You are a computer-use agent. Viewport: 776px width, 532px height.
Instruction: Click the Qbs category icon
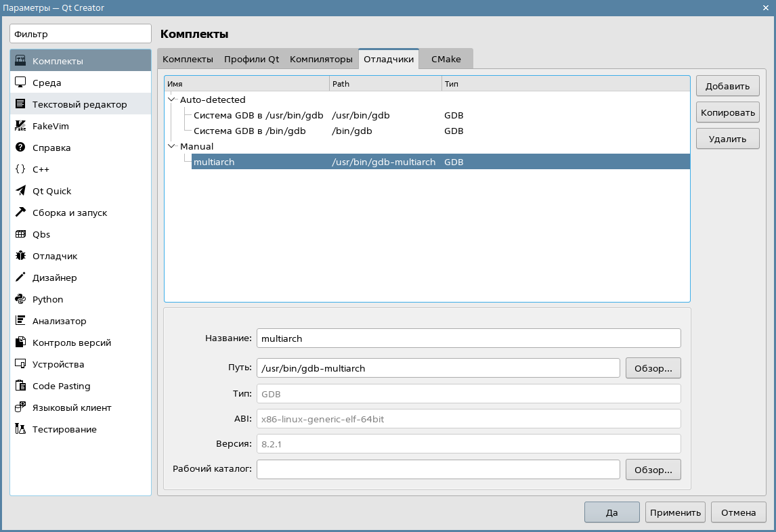point(20,234)
